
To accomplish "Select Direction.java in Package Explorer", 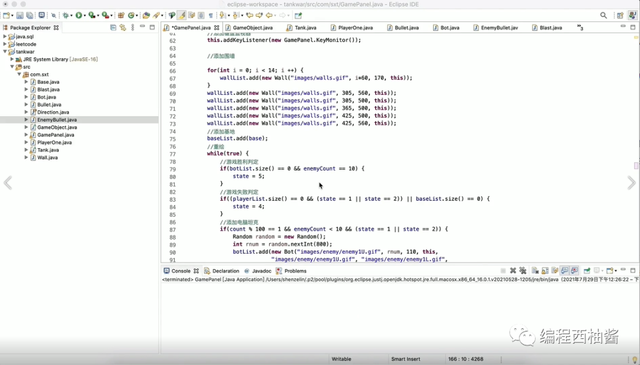I will [53, 112].
